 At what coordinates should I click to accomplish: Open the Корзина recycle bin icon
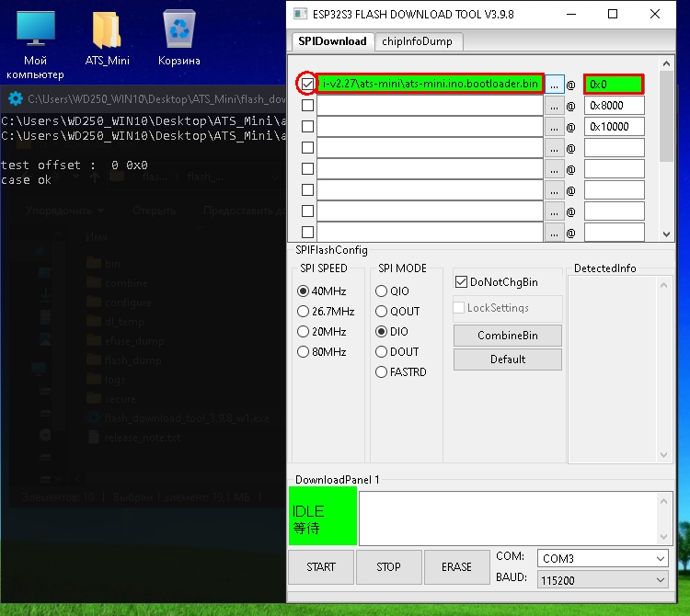coord(179,39)
